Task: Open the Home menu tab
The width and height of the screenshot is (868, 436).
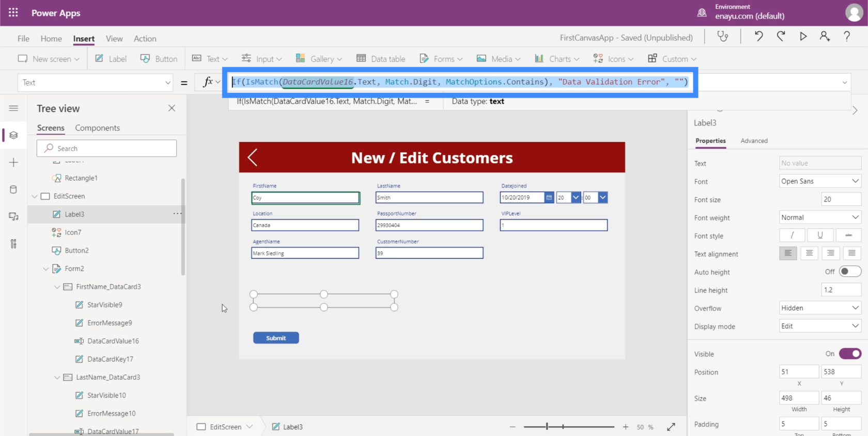Action: point(51,38)
